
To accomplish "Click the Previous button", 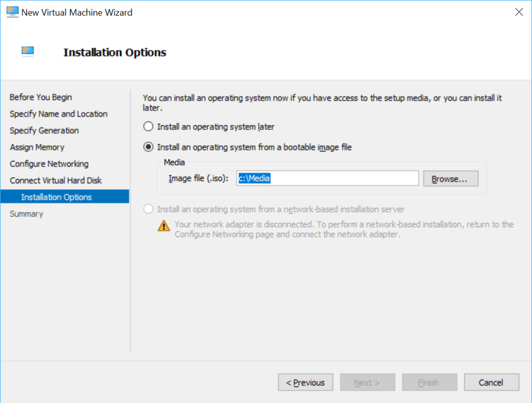I will (305, 382).
